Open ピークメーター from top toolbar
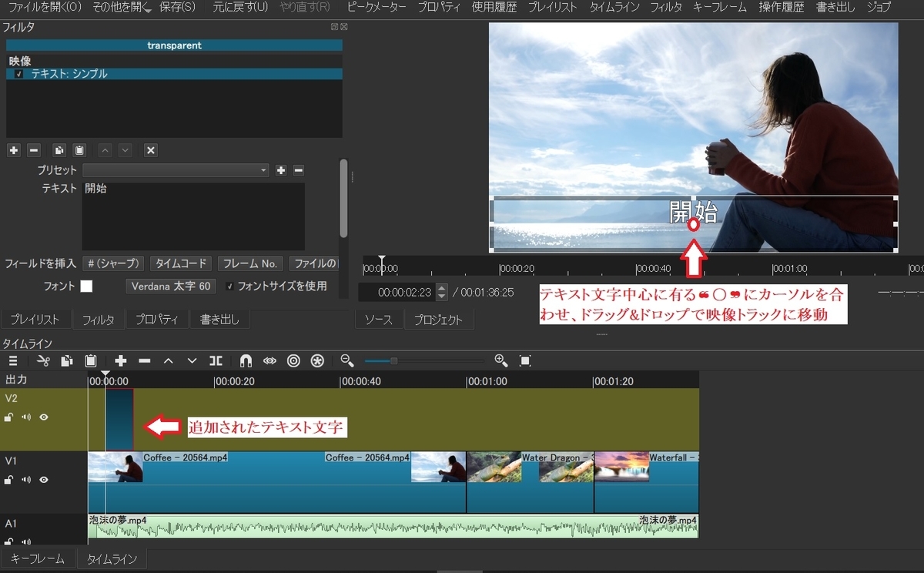924x573 pixels. (377, 7)
